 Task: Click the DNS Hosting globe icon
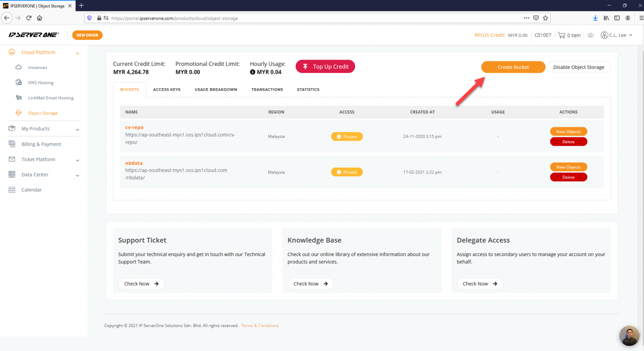18,82
